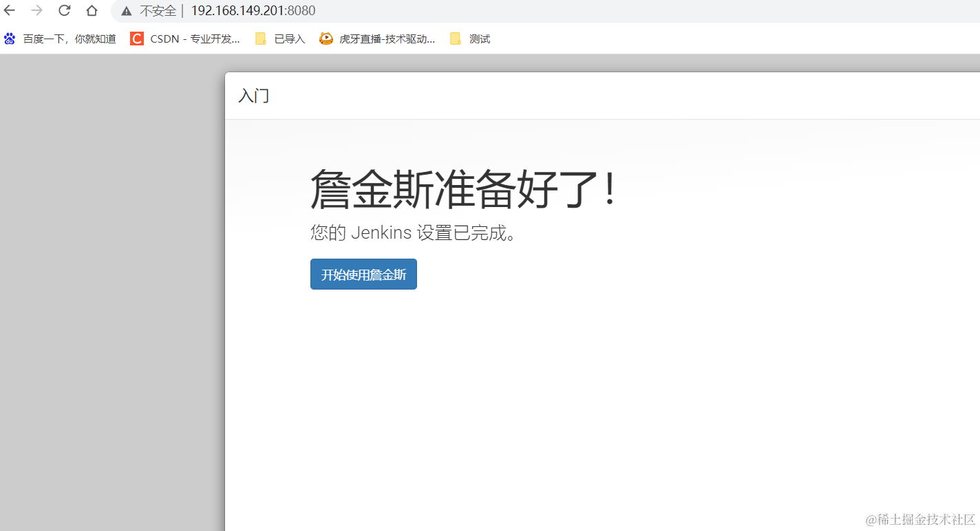This screenshot has width=980, height=531.
Task: Open the CSDN - 专业开发 bookmark
Action: (x=195, y=39)
